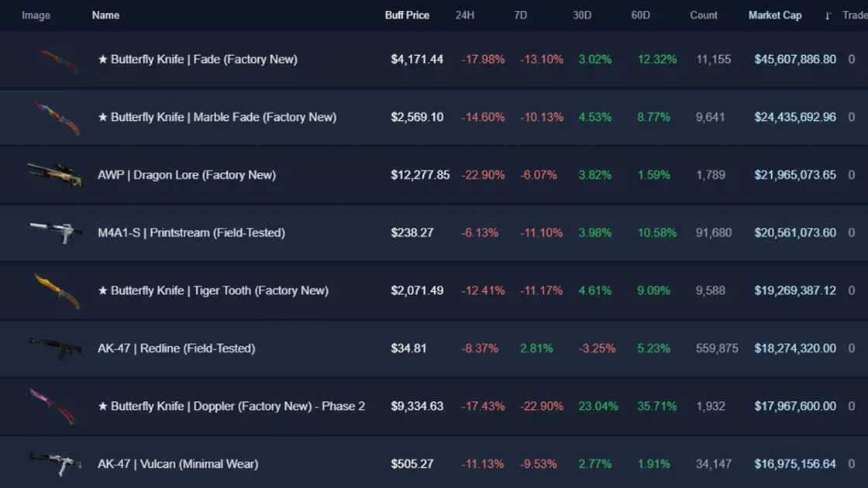Click the $21,965,073.65 market cap
The width and height of the screenshot is (868, 488).
pos(795,175)
